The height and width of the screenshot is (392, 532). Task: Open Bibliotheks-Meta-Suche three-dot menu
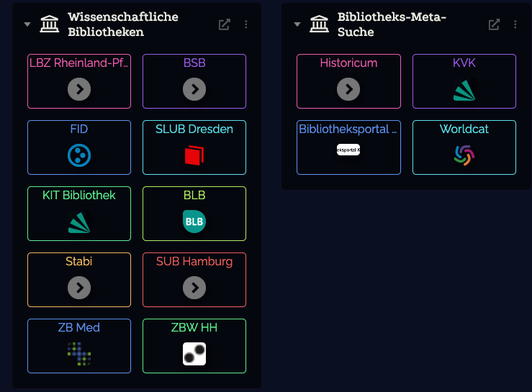pyautogui.click(x=515, y=24)
